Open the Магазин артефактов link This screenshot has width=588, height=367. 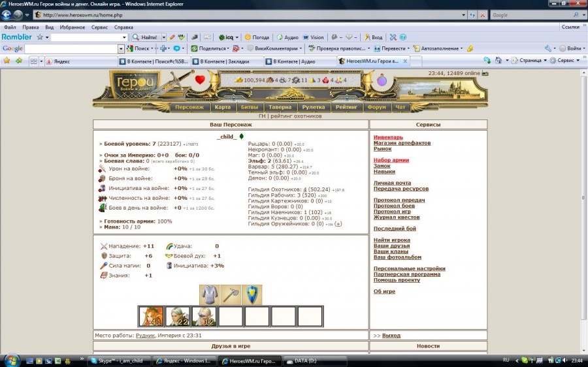[x=402, y=143]
